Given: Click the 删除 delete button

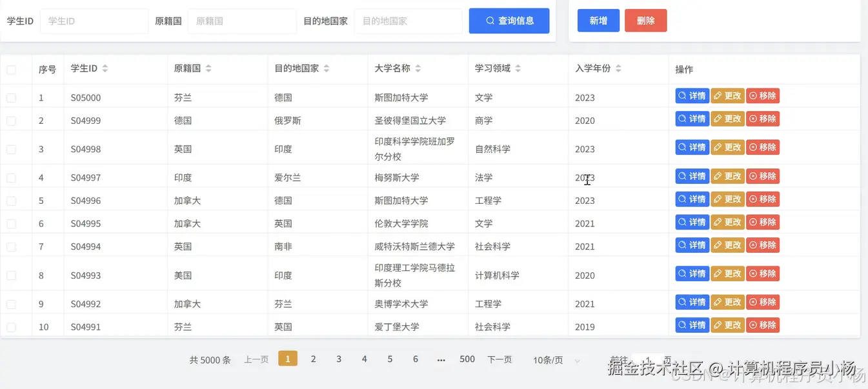Looking at the screenshot, I should (x=645, y=20).
